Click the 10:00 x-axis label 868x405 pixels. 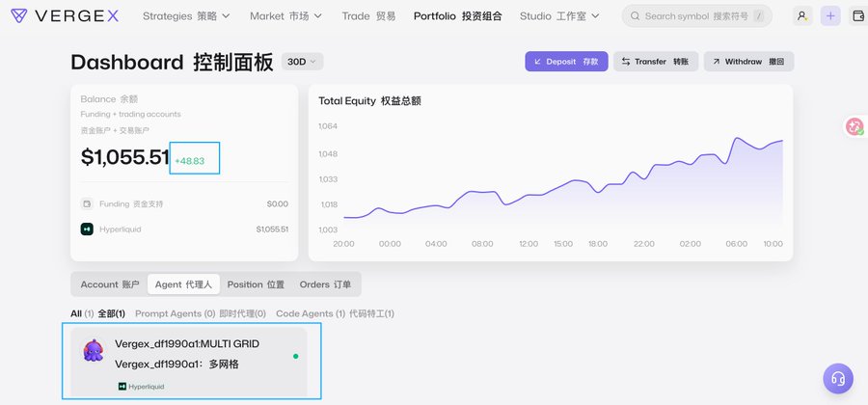point(773,244)
